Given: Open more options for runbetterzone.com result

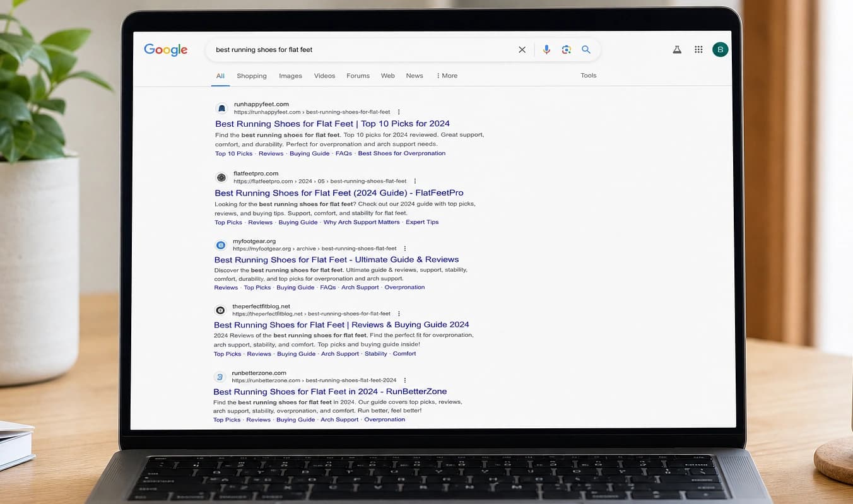Looking at the screenshot, I should pos(405,380).
